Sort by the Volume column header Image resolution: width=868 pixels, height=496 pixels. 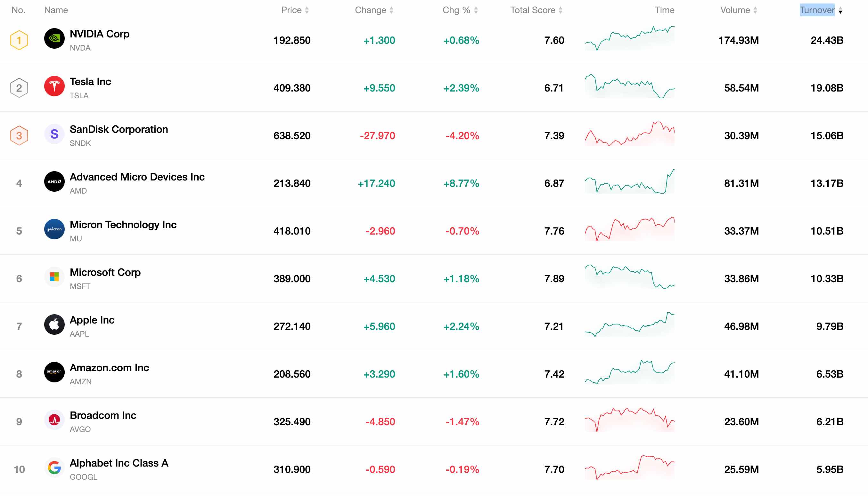739,10
